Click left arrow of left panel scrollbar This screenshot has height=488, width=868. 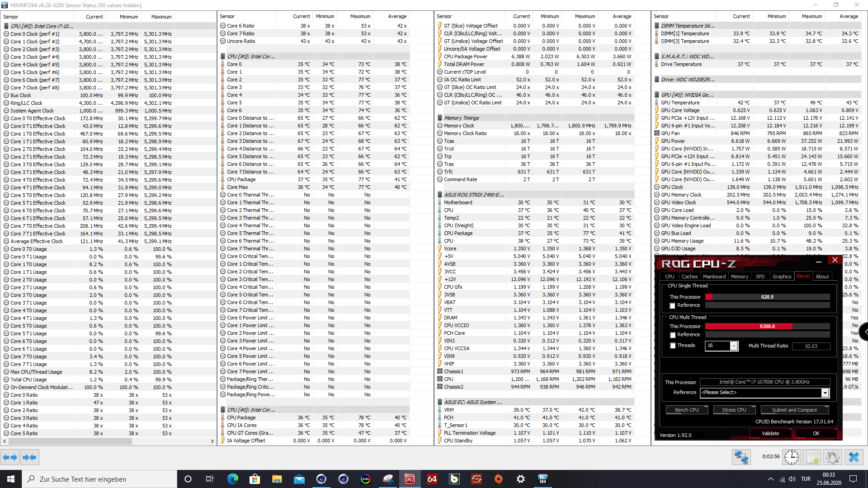5,441
